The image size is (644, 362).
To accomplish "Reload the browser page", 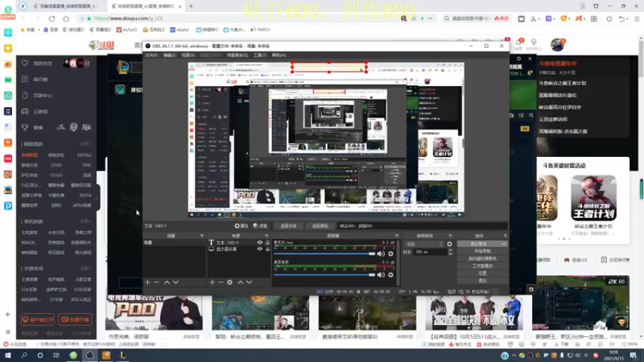I will [52, 19].
